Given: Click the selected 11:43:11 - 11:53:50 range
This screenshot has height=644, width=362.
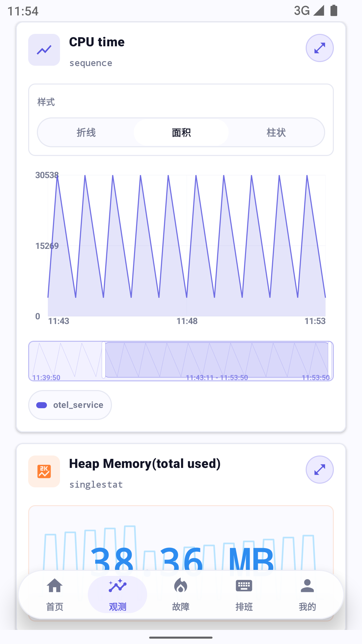Looking at the screenshot, I should 217,360.
